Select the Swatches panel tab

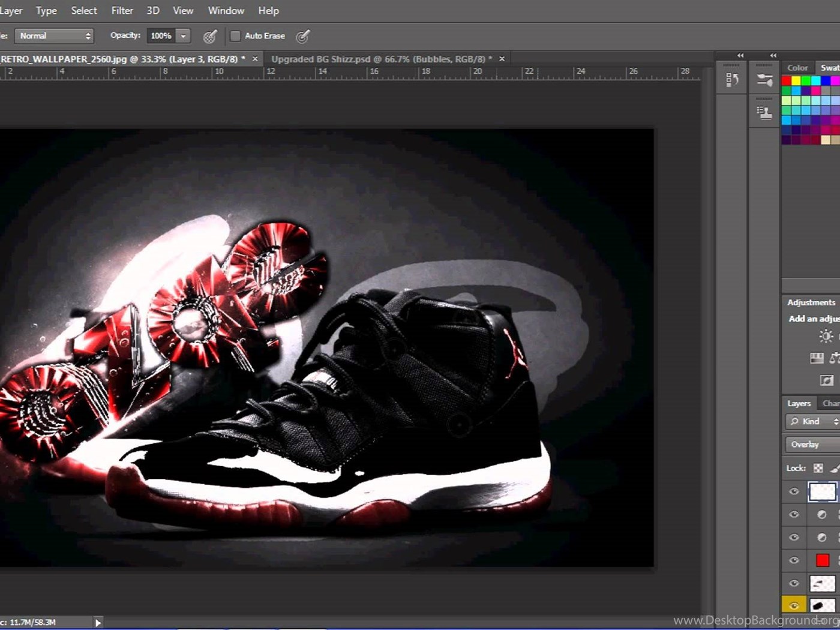click(830, 68)
